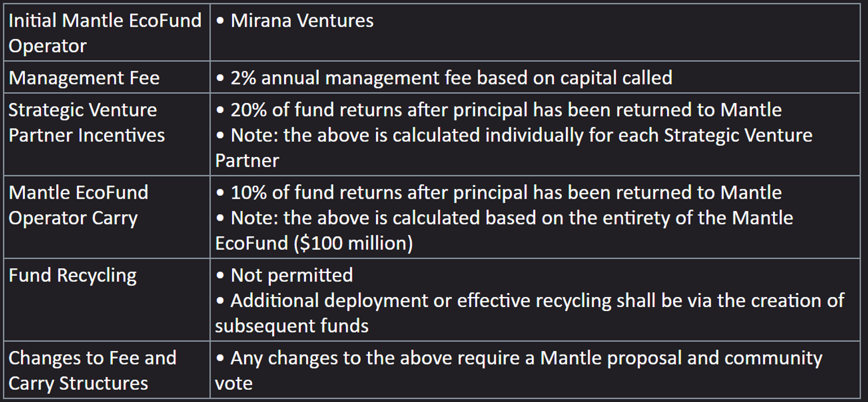The width and height of the screenshot is (868, 402).
Task: Click the "Initial Mantle EcoFund Operator" label cell
Action: tap(105, 33)
